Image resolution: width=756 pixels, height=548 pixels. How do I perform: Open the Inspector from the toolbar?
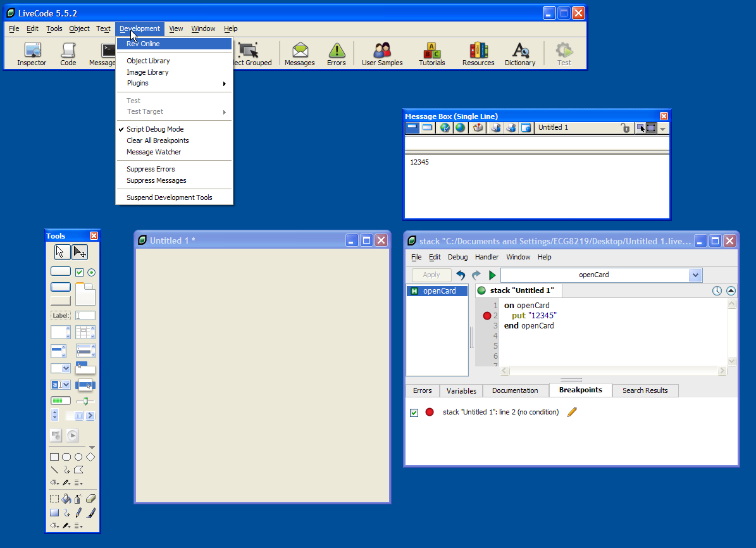pos(32,54)
